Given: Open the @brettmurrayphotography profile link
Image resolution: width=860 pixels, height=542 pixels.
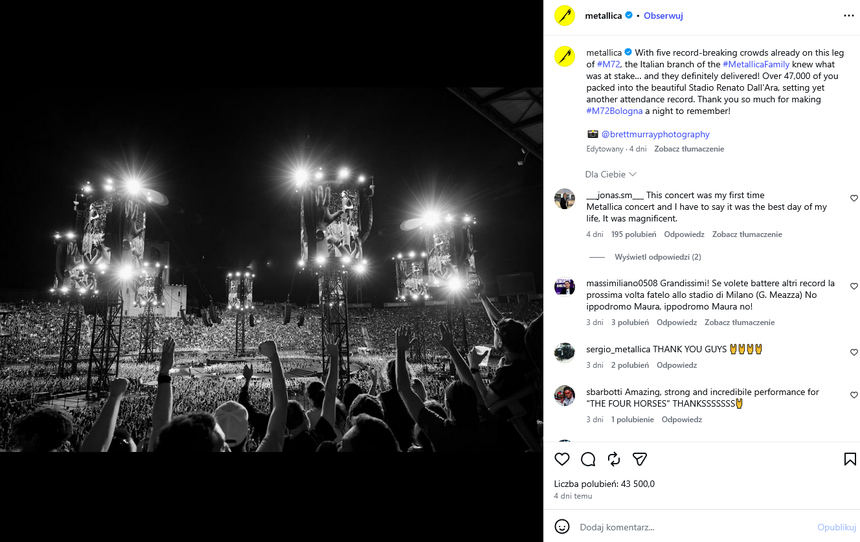Looking at the screenshot, I should coord(655,134).
